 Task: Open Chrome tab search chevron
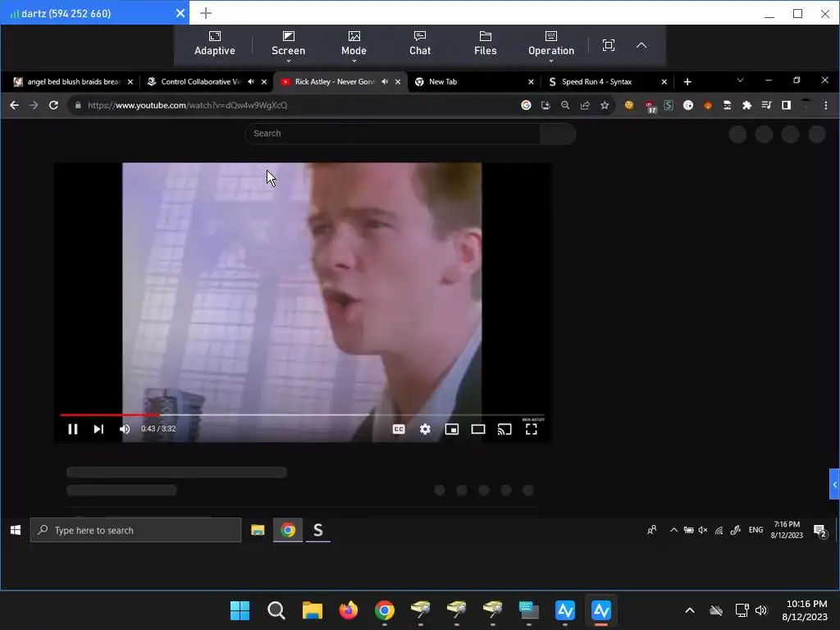tap(740, 80)
